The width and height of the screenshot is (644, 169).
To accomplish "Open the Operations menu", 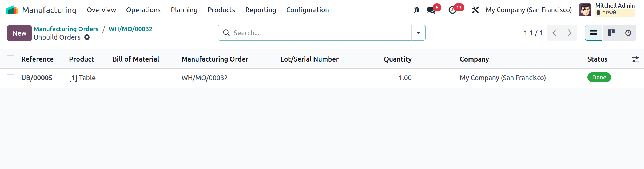I will click(143, 10).
